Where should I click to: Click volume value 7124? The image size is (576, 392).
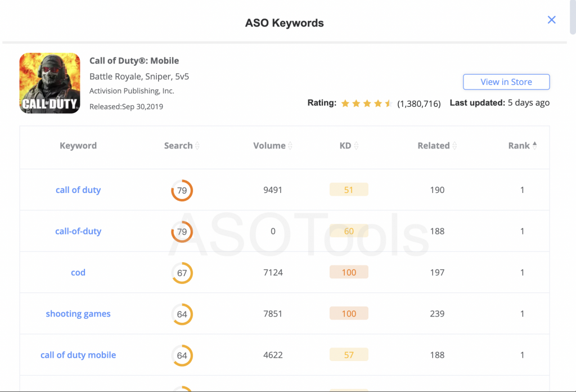(x=273, y=272)
